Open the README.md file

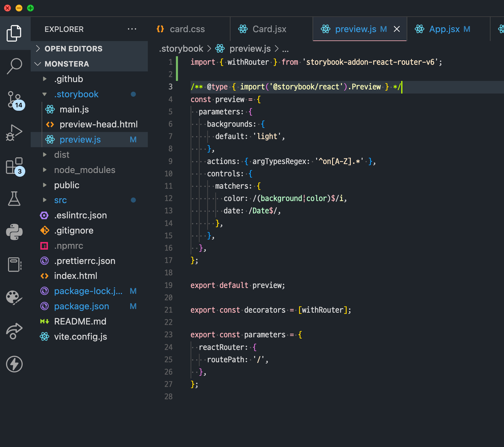point(80,321)
